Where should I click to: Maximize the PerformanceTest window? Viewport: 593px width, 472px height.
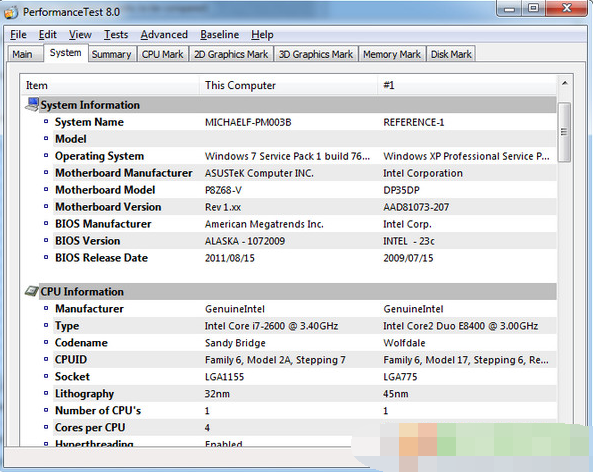(x=534, y=8)
